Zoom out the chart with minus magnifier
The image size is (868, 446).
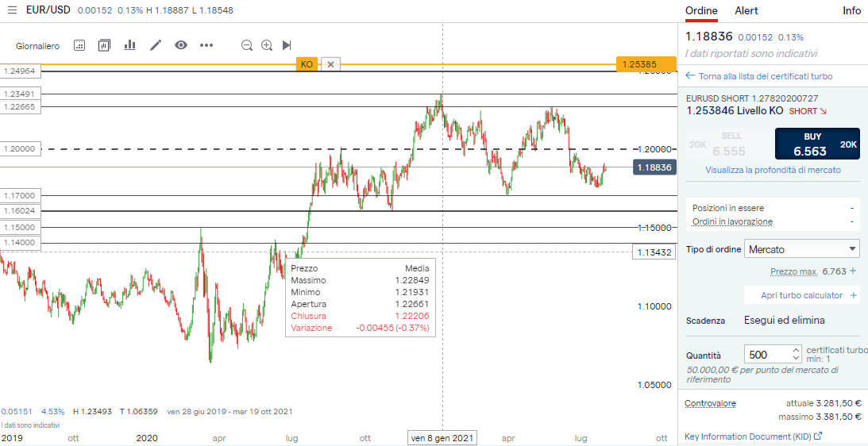[247, 45]
